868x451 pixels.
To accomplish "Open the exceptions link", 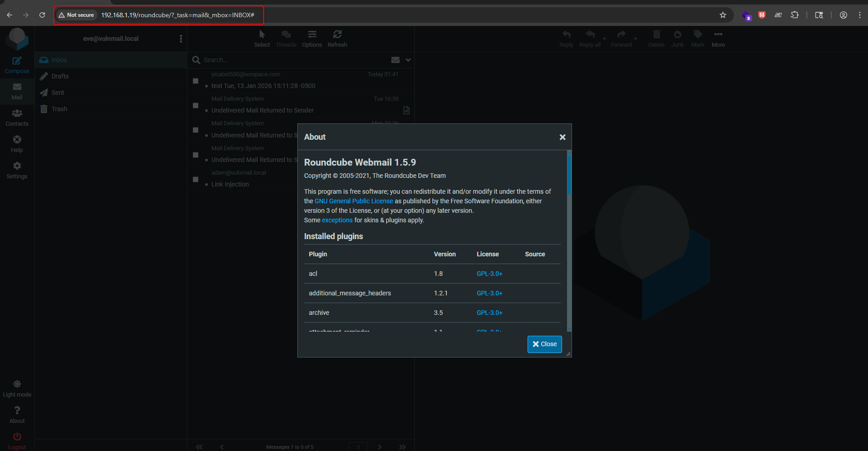I will (337, 220).
